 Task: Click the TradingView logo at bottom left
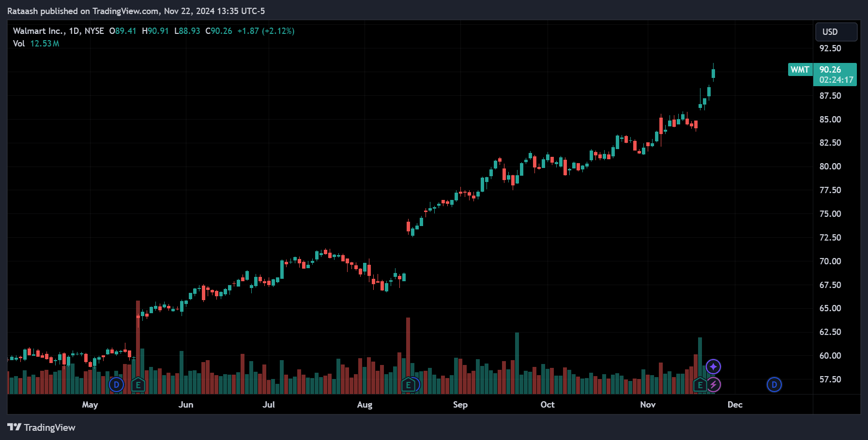click(x=42, y=427)
